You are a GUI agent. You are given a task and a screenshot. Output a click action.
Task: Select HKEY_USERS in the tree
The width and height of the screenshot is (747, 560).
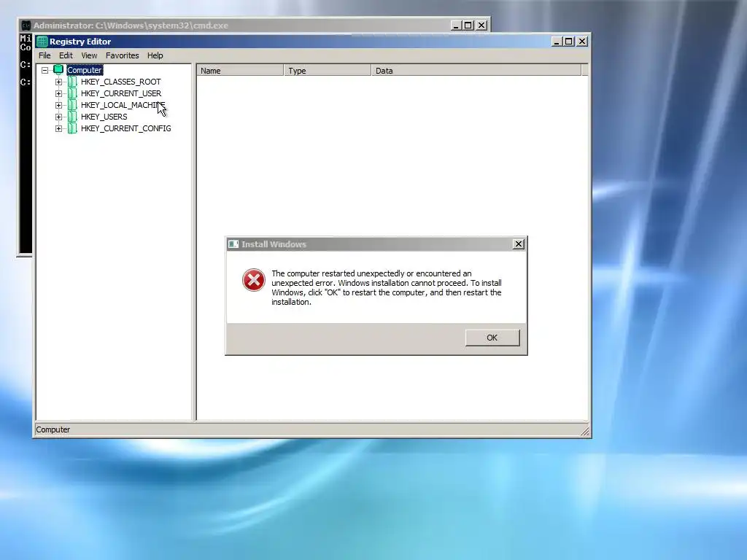coord(104,117)
